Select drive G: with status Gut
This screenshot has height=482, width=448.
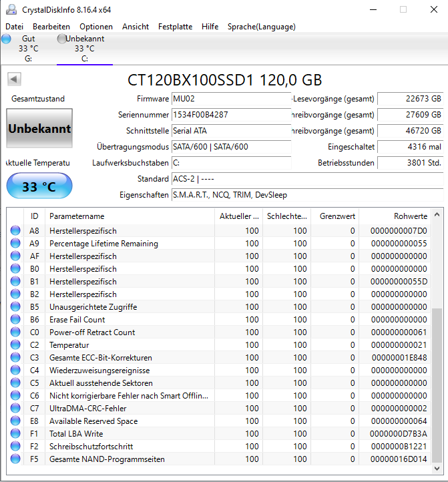[x=28, y=49]
